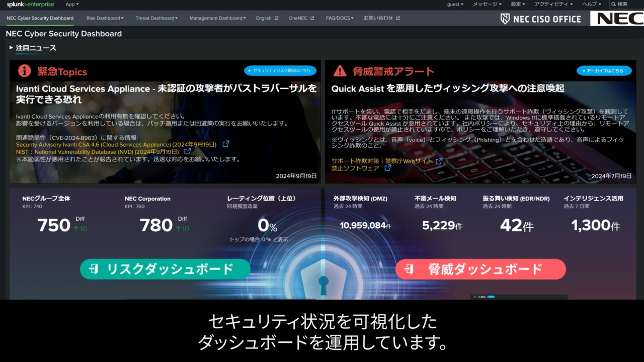
Task: Click the アーカイブはこちら button
Action: [604, 71]
